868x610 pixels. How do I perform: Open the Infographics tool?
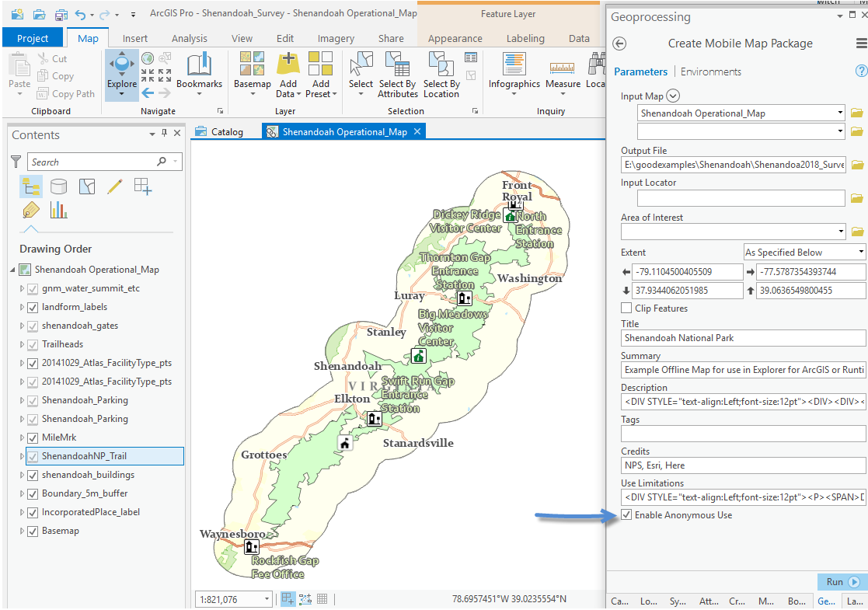[514, 70]
